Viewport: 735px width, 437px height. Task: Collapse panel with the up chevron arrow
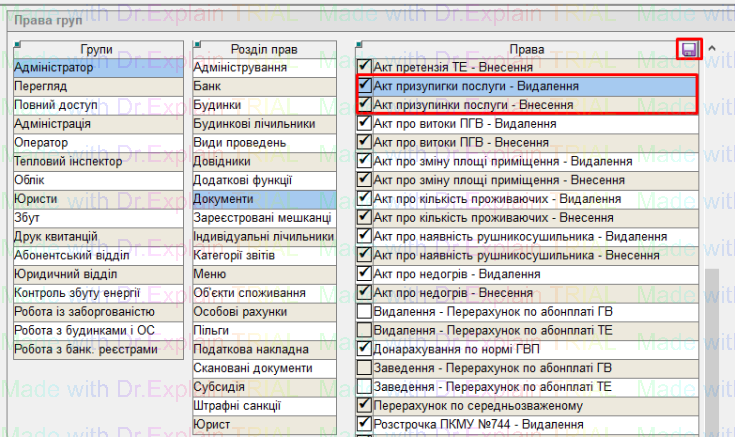[711, 48]
